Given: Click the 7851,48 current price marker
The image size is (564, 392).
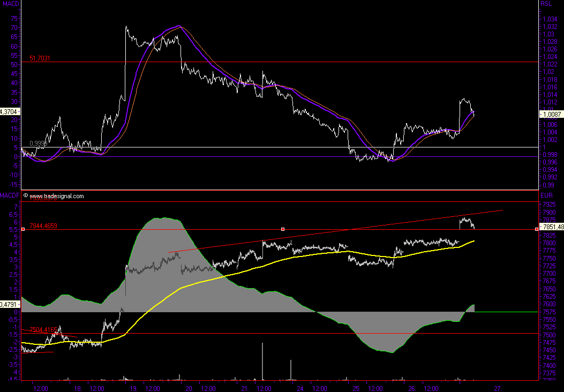Looking at the screenshot, I should tap(552, 227).
